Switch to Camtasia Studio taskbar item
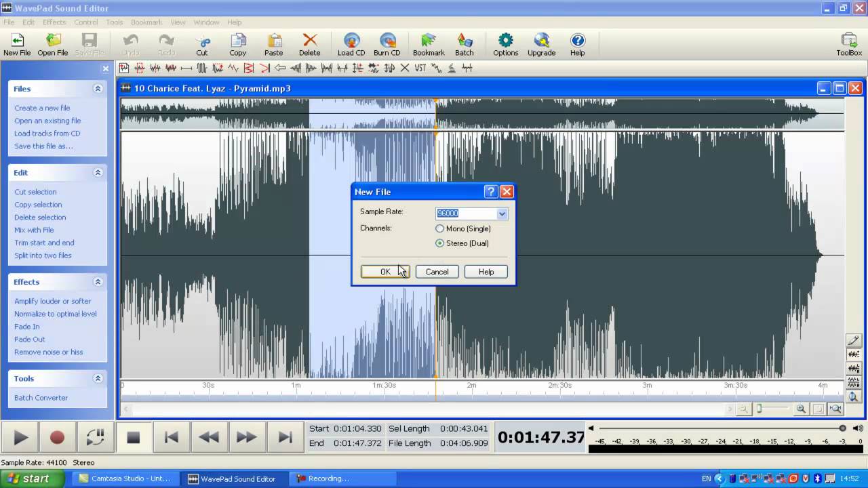 point(125,479)
